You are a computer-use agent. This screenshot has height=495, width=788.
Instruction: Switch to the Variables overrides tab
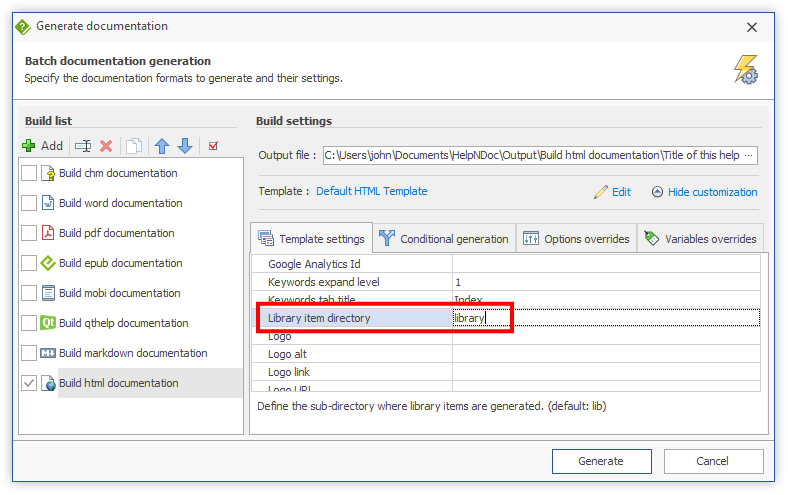pos(701,239)
